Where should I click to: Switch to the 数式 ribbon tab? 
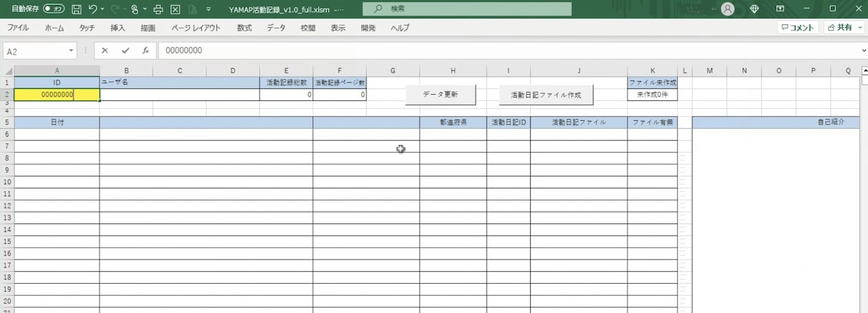pos(244,28)
